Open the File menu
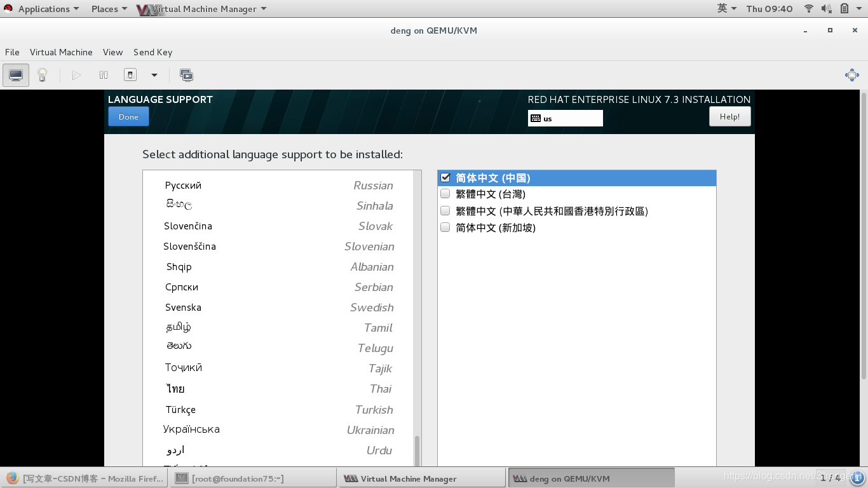Viewport: 868px width, 488px height. click(12, 52)
